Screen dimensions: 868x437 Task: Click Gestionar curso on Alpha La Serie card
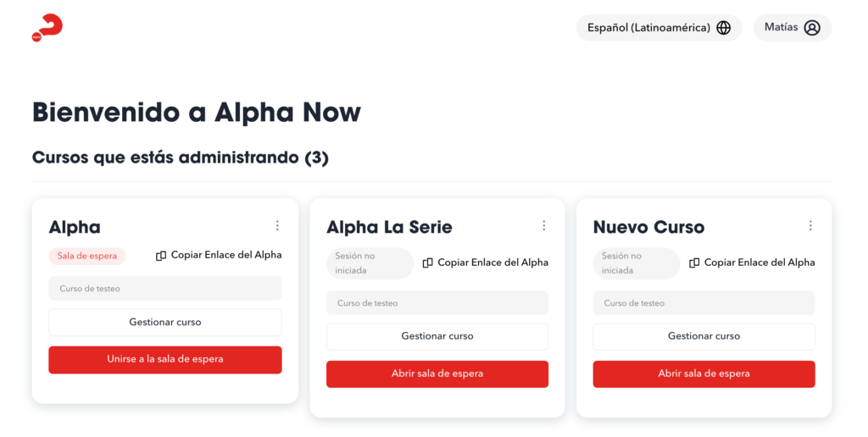click(x=437, y=336)
